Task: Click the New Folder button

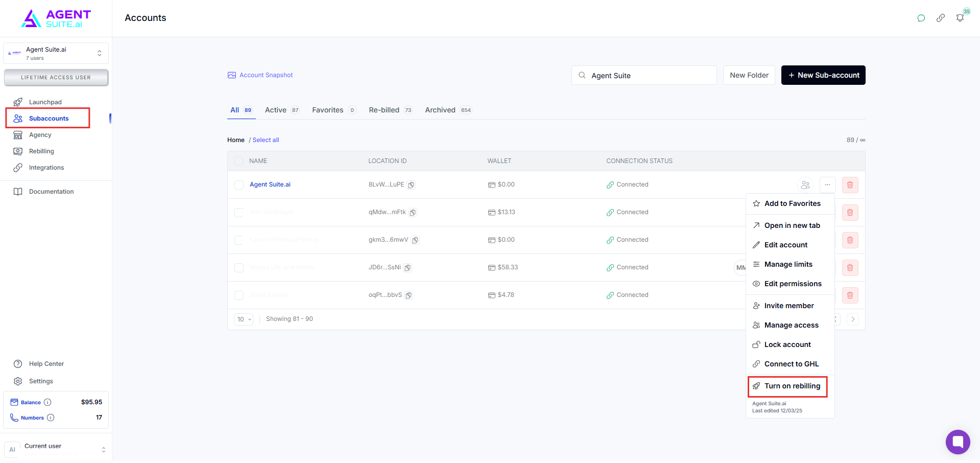Action: [749, 75]
